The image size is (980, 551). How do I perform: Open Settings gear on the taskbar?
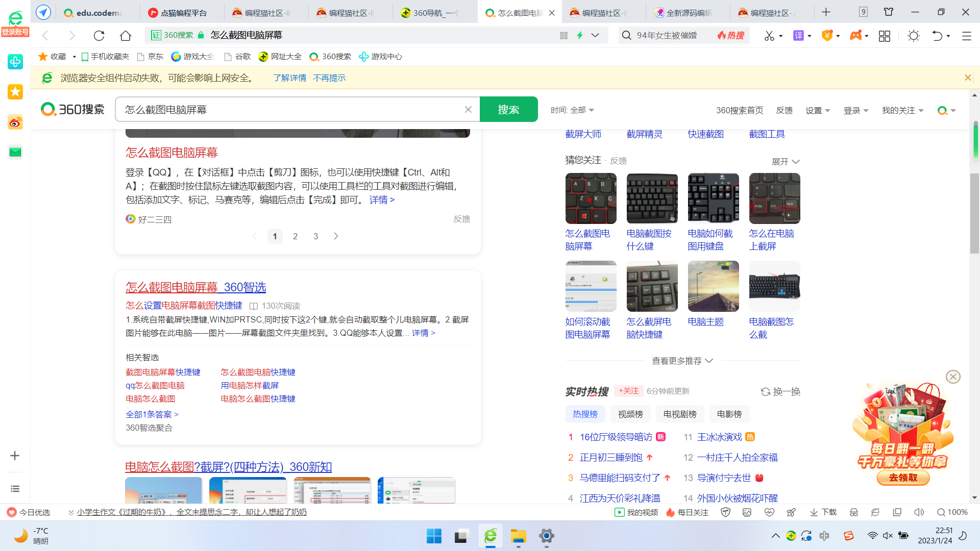(x=546, y=536)
